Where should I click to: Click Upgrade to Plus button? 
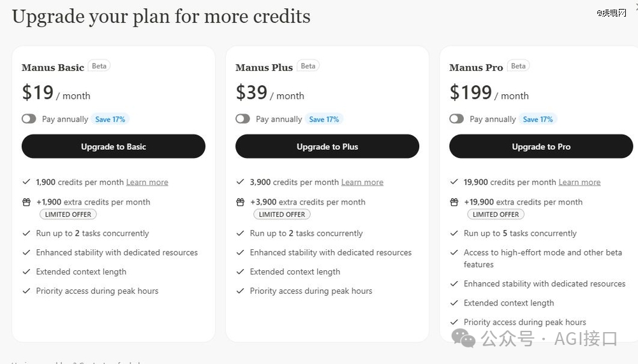pyautogui.click(x=327, y=147)
